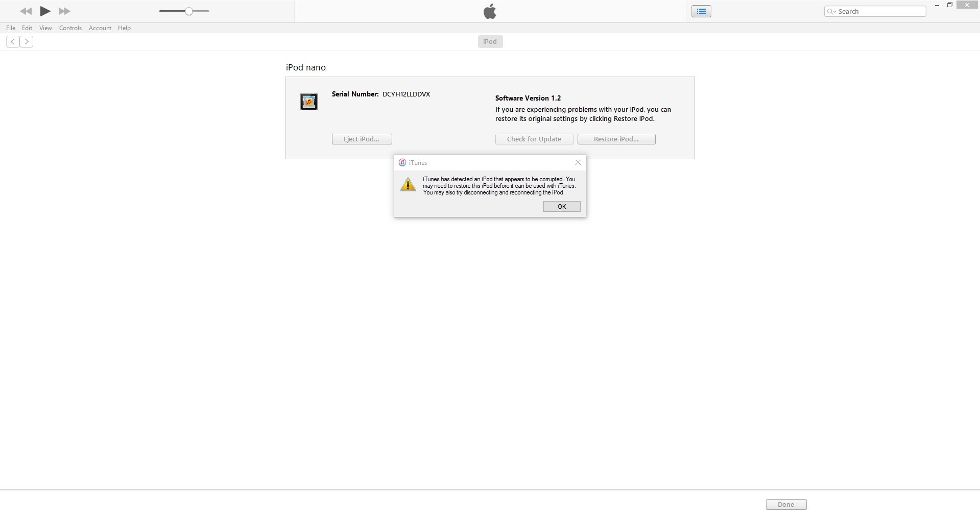Select the iPod tab button

pyautogui.click(x=490, y=42)
